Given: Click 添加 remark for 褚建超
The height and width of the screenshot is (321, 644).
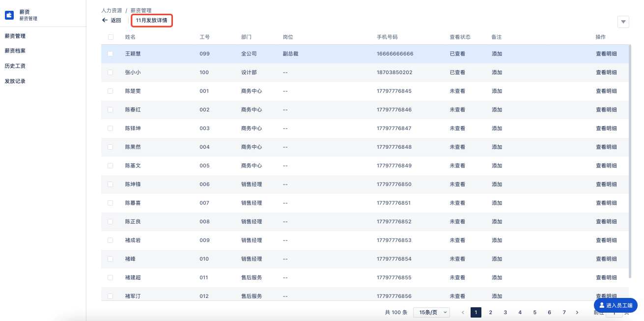Looking at the screenshot, I should coord(497,277).
